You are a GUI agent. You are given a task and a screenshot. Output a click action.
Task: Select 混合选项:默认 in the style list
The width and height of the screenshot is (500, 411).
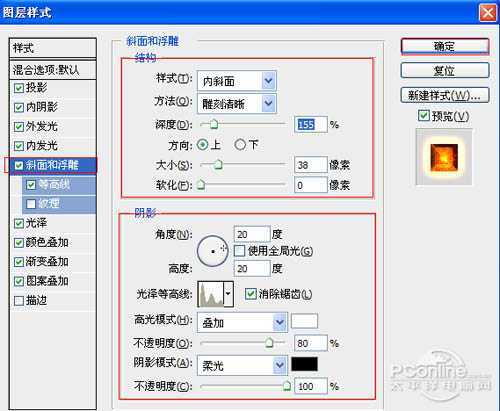(x=53, y=70)
